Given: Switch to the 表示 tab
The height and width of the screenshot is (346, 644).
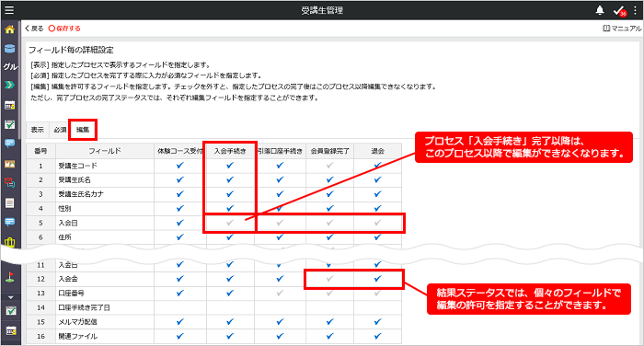Looking at the screenshot, I should click(38, 130).
